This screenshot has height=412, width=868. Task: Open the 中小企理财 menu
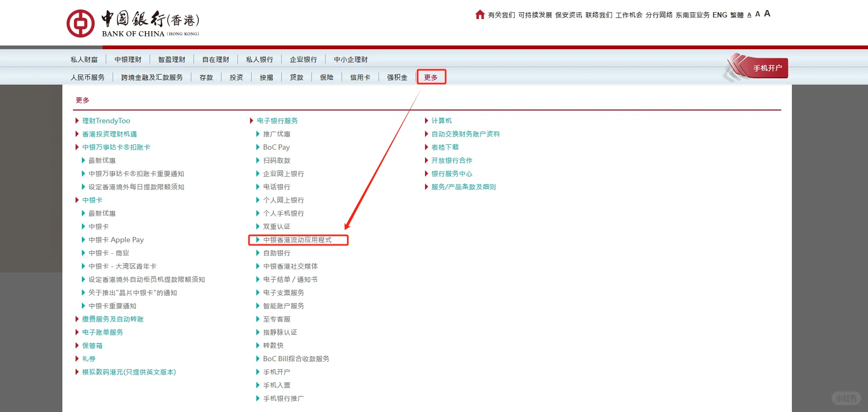tap(350, 60)
